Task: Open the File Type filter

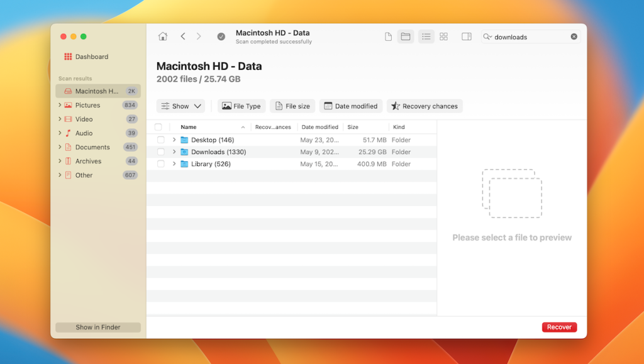Action: tap(241, 106)
